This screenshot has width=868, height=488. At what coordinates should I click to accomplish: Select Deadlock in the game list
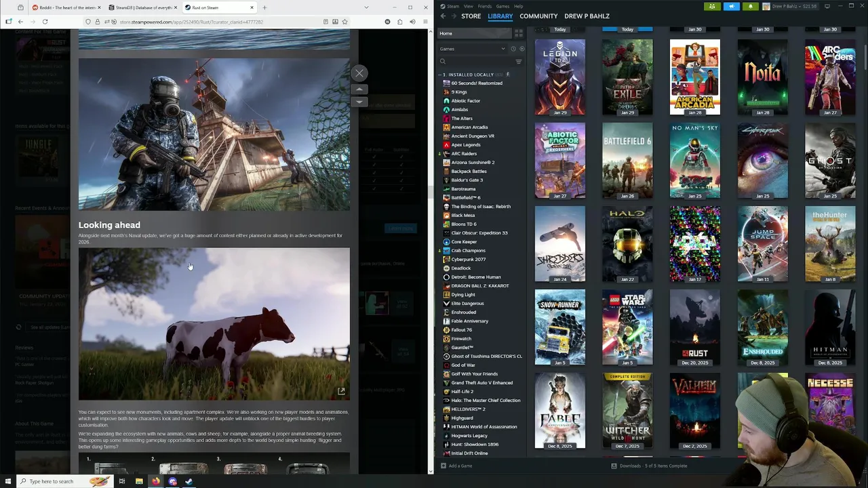(460, 268)
